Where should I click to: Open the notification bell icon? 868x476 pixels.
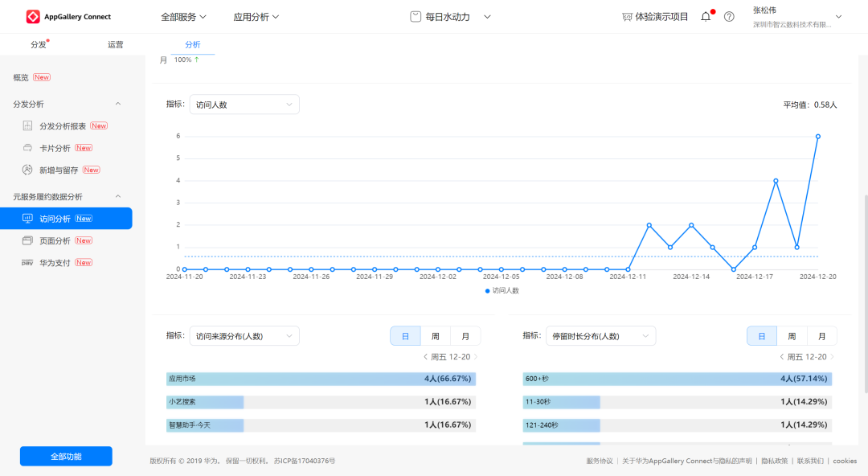click(x=706, y=17)
